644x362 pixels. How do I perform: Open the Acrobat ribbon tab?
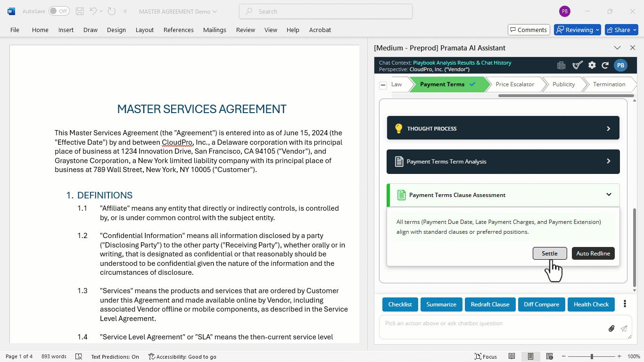(x=320, y=30)
